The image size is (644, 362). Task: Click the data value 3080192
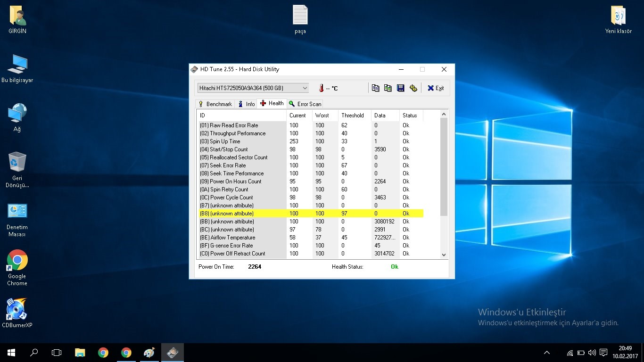[x=384, y=222]
